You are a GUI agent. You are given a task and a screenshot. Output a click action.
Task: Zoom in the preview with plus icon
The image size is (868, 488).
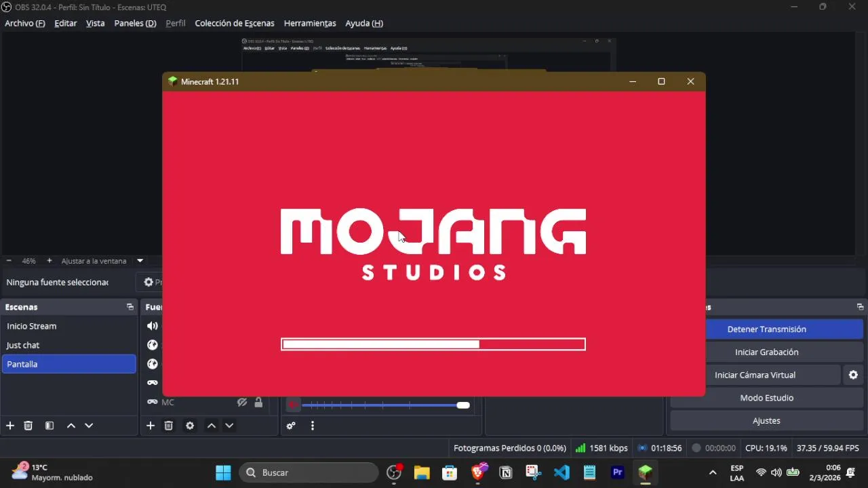tap(49, 261)
